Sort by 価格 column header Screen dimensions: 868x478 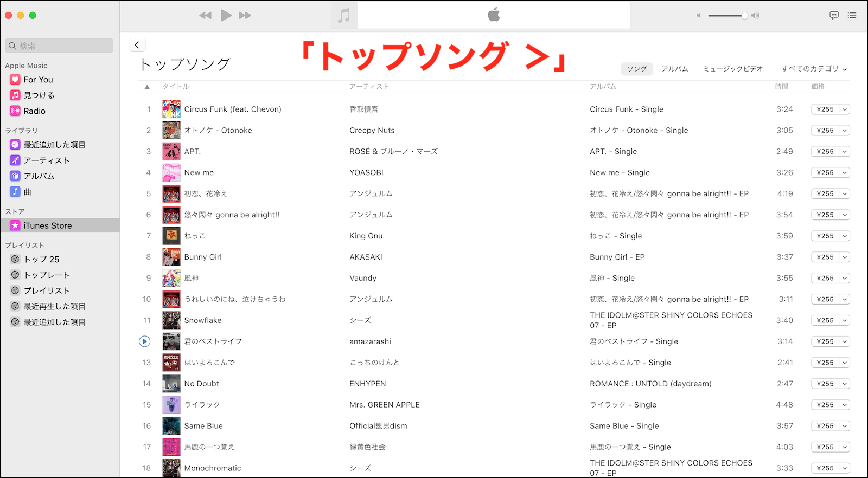point(818,87)
